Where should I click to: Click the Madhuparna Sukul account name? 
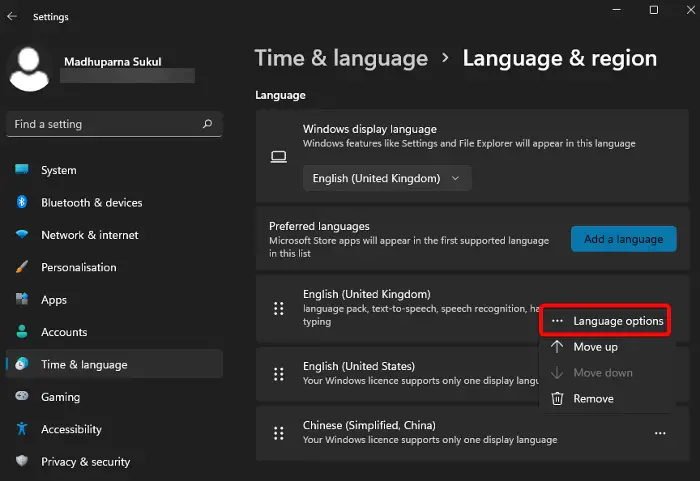tap(112, 62)
